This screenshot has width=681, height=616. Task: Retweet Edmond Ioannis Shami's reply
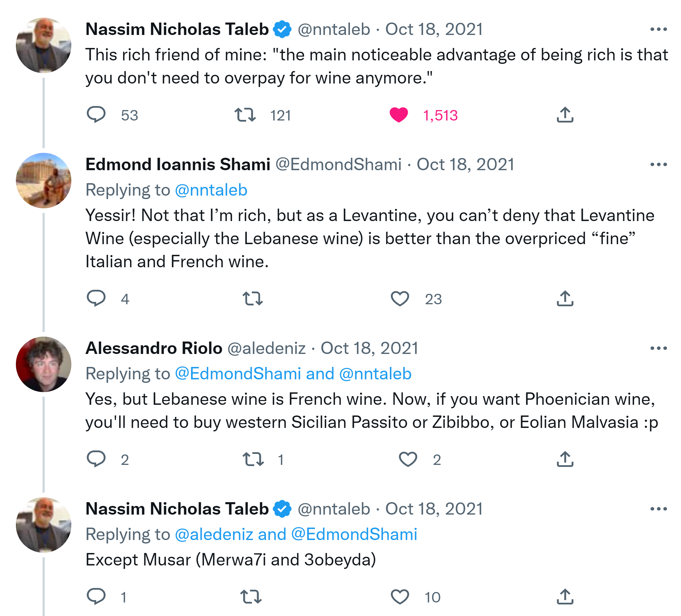pyautogui.click(x=252, y=298)
